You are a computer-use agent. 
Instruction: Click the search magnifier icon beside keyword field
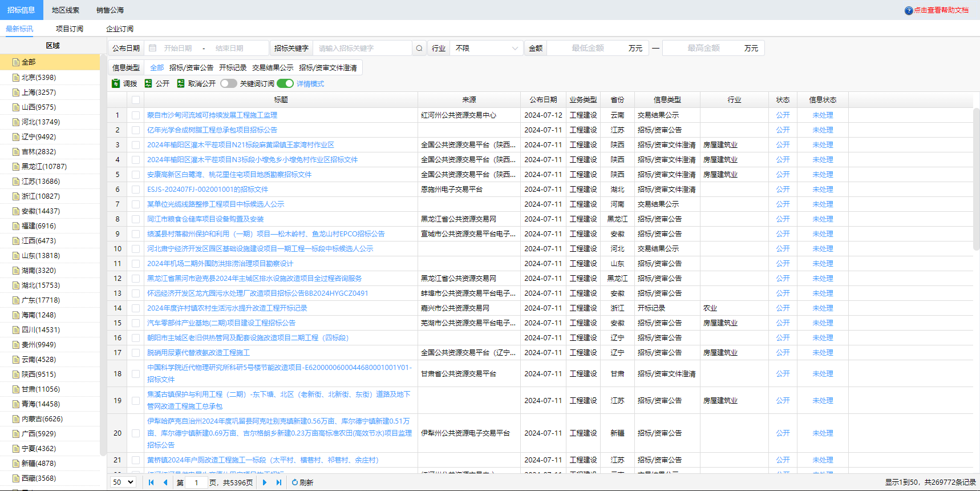[x=419, y=48]
